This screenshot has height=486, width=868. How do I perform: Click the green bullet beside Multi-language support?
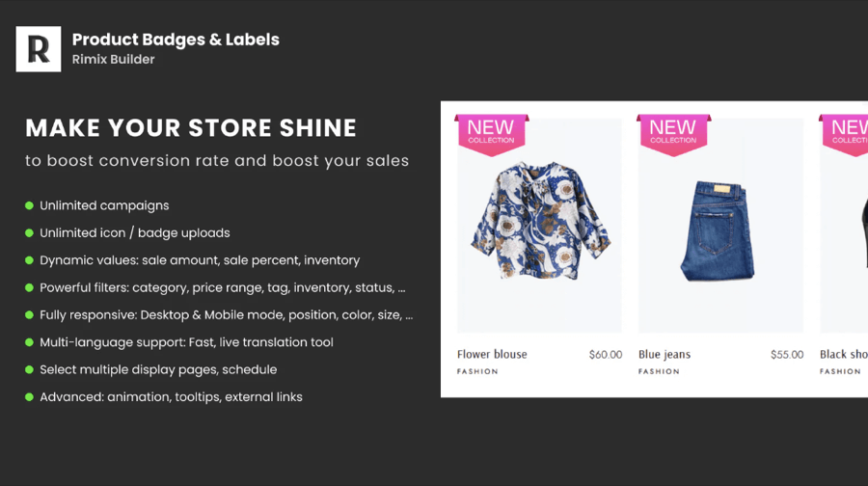(30, 342)
